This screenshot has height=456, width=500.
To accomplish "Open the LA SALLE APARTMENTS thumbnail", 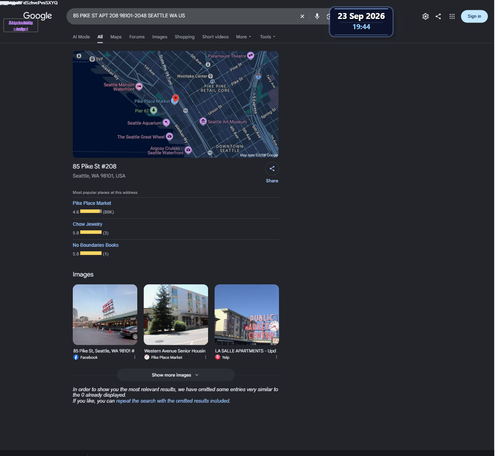I will click(x=247, y=314).
